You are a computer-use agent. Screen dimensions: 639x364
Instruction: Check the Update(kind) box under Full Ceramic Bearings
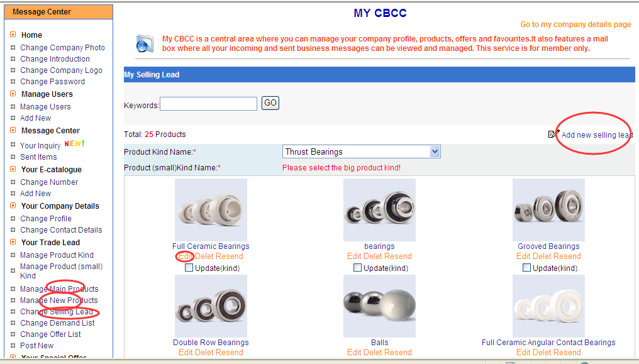point(189,268)
